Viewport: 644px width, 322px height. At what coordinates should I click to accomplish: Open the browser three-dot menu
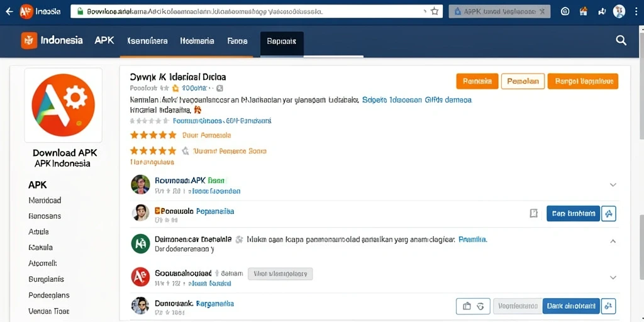[x=636, y=11]
